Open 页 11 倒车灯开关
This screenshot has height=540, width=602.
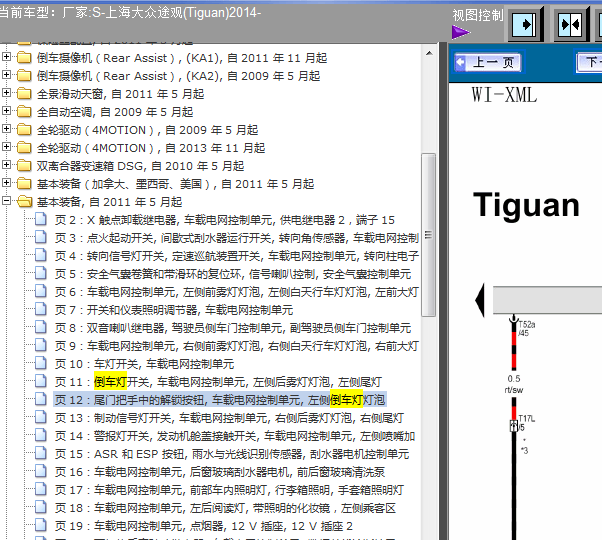coord(218,382)
